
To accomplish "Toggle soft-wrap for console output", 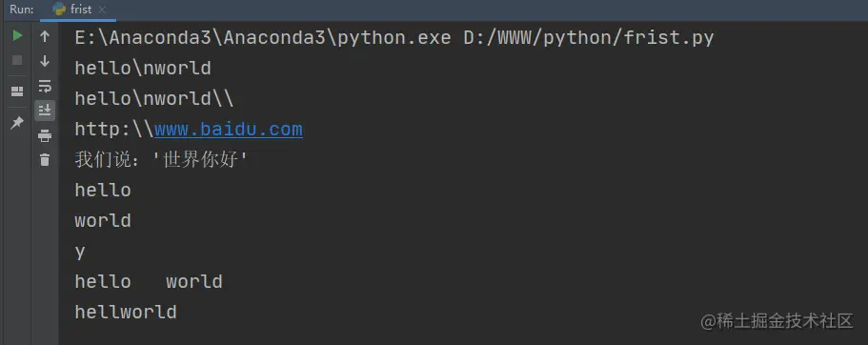I will point(45,86).
